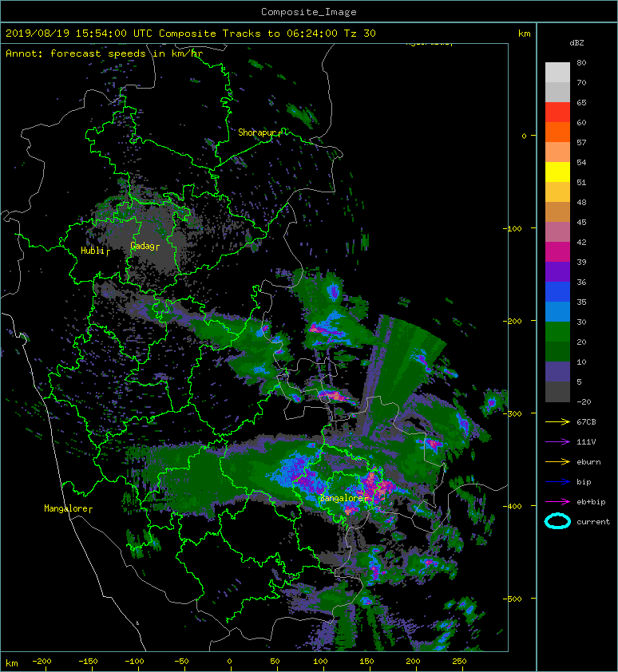Image resolution: width=618 pixels, height=672 pixels.
Task: Click the 'Hubli' city label
Action: pyautogui.click(x=93, y=251)
